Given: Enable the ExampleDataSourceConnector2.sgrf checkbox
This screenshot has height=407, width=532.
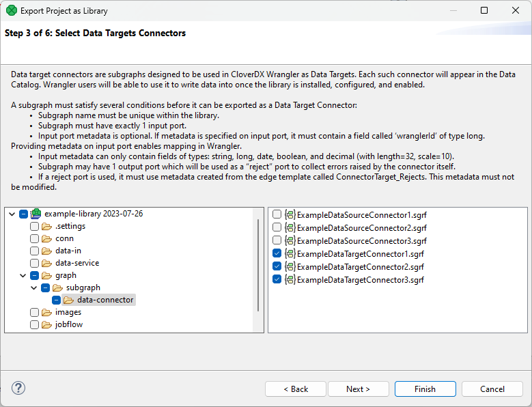Looking at the screenshot, I should pyautogui.click(x=277, y=227).
